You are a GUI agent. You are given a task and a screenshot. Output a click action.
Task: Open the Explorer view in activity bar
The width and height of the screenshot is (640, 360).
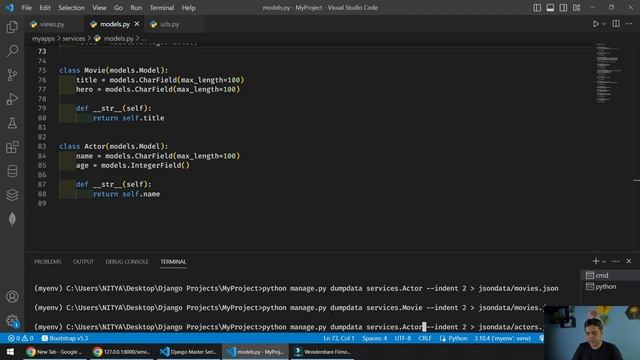pyautogui.click(x=12, y=27)
